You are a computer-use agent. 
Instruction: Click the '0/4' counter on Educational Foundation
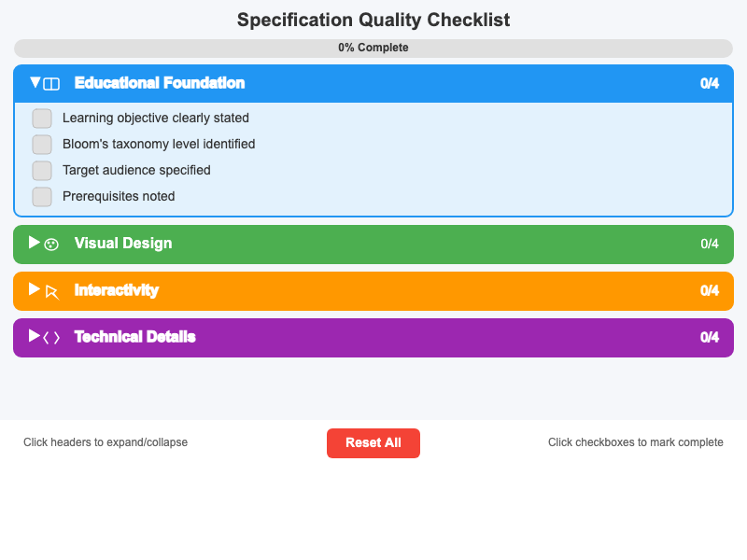tap(710, 83)
